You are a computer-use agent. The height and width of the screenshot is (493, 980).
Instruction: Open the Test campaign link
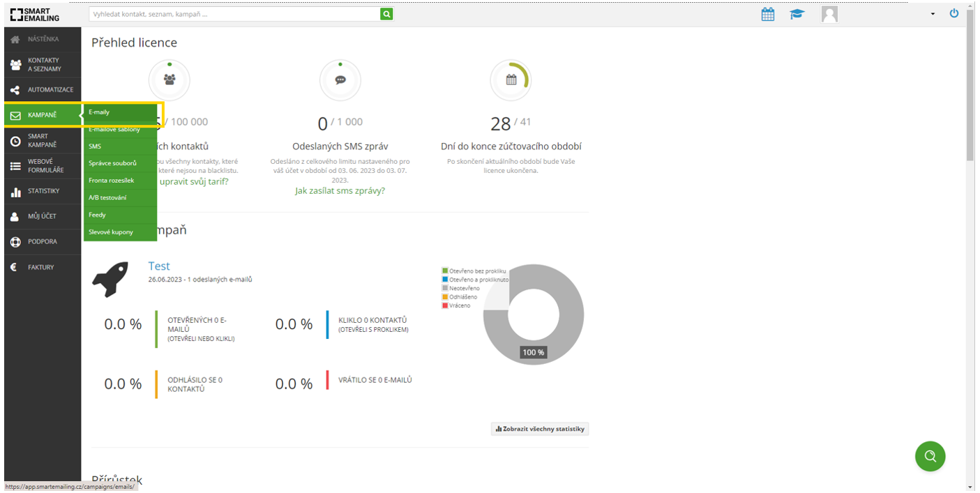[158, 266]
